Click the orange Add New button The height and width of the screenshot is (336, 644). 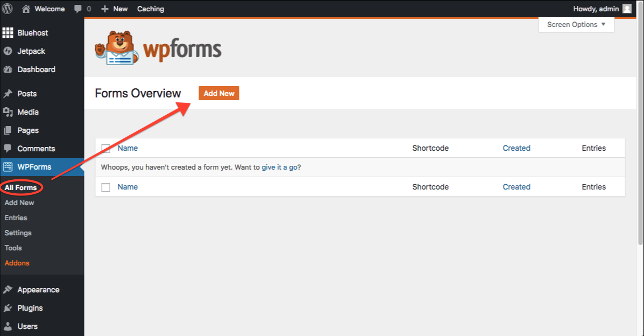click(218, 93)
